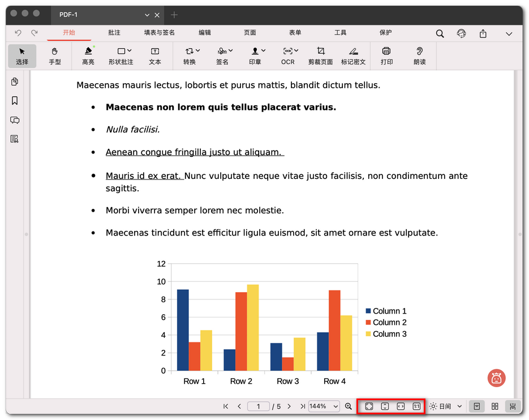Click the fit-width icon in status bar
The image size is (529, 420).
[401, 406]
